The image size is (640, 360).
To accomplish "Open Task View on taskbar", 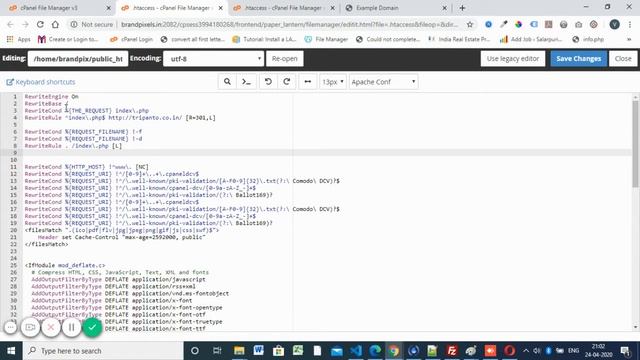I will click(217, 351).
